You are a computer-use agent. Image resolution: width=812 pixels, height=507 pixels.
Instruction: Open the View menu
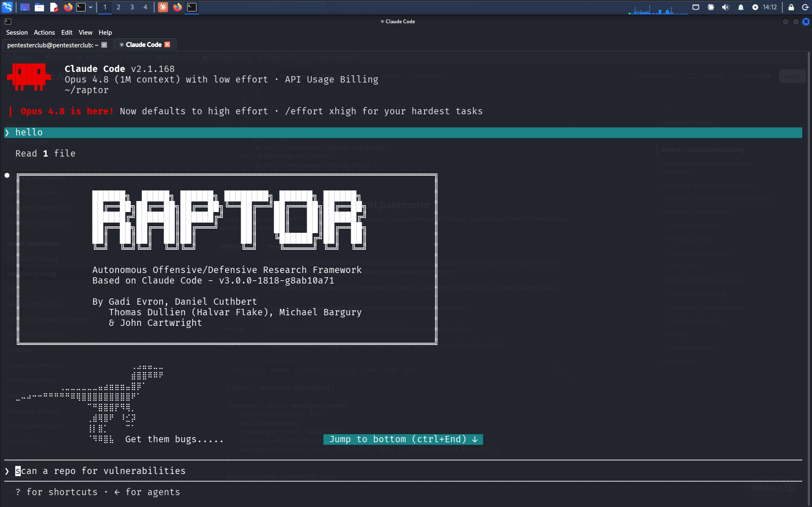(86, 33)
